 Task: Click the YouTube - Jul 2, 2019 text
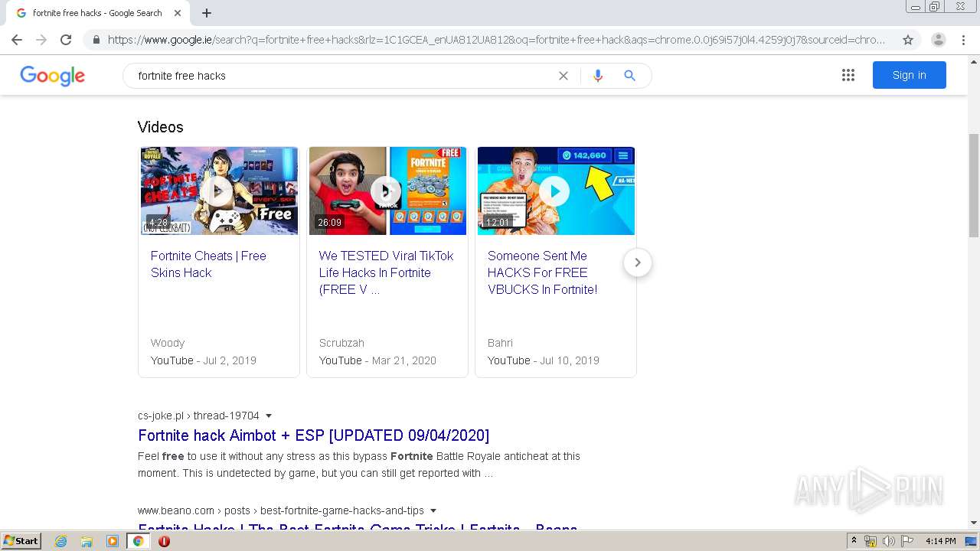coord(204,360)
